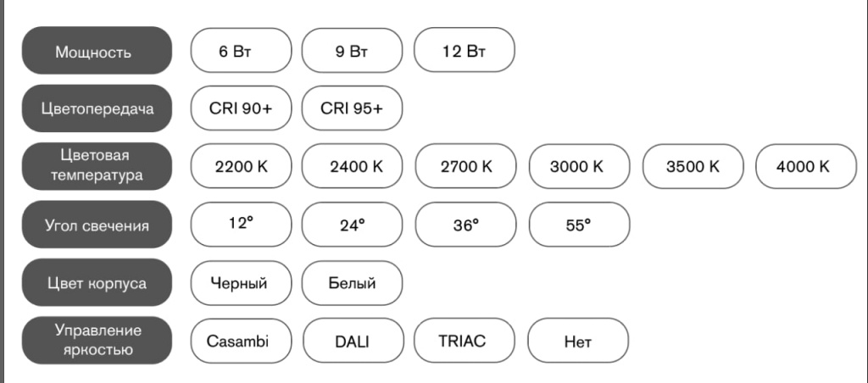Set beam angle to 24°
This screenshot has width=868, height=383.
pyautogui.click(x=352, y=225)
